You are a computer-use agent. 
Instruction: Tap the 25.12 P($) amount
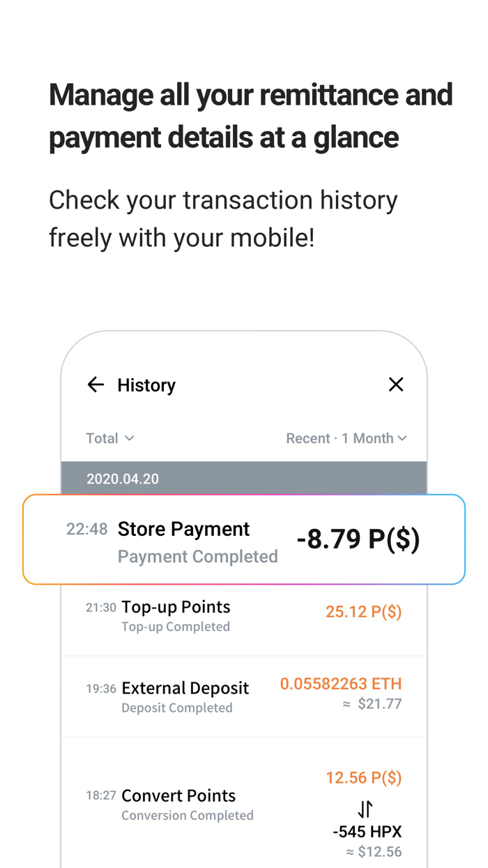(x=363, y=611)
